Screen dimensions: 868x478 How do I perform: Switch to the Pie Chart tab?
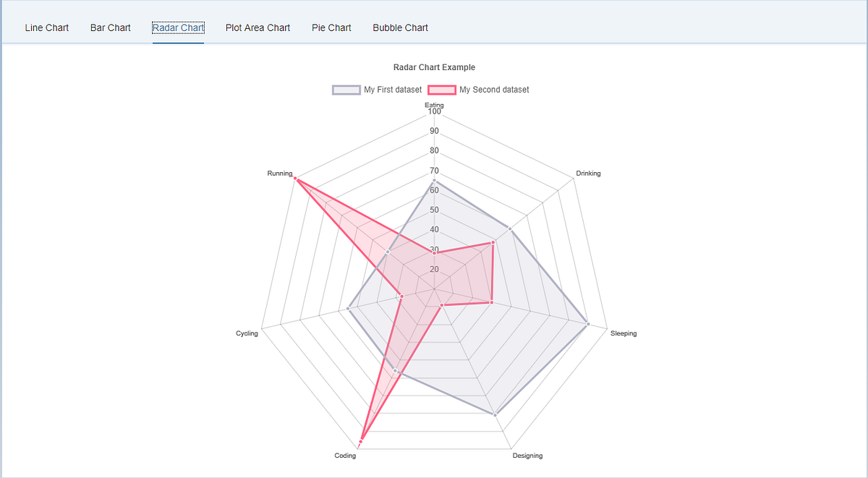click(x=331, y=27)
